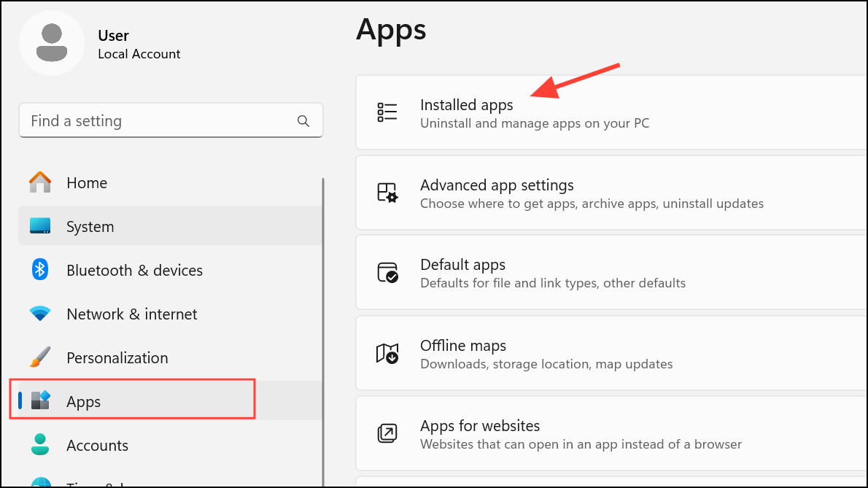Click 'Downloads, storage location, map updates' text
This screenshot has height=488, width=868.
coord(546,363)
